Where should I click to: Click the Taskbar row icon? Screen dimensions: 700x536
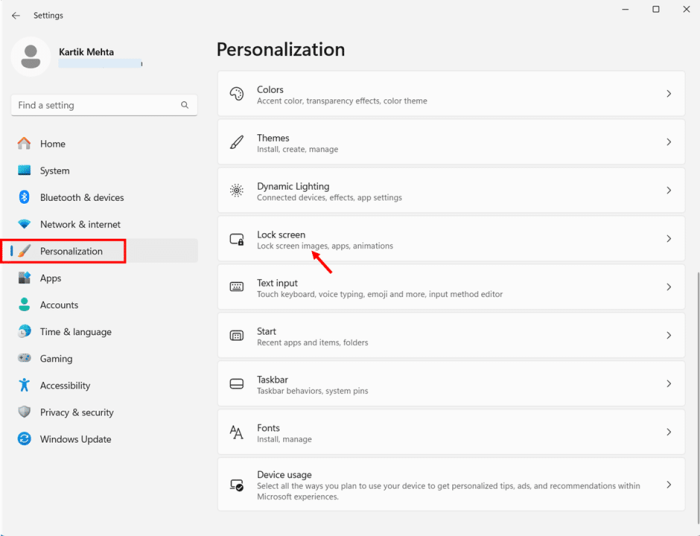pos(237,384)
